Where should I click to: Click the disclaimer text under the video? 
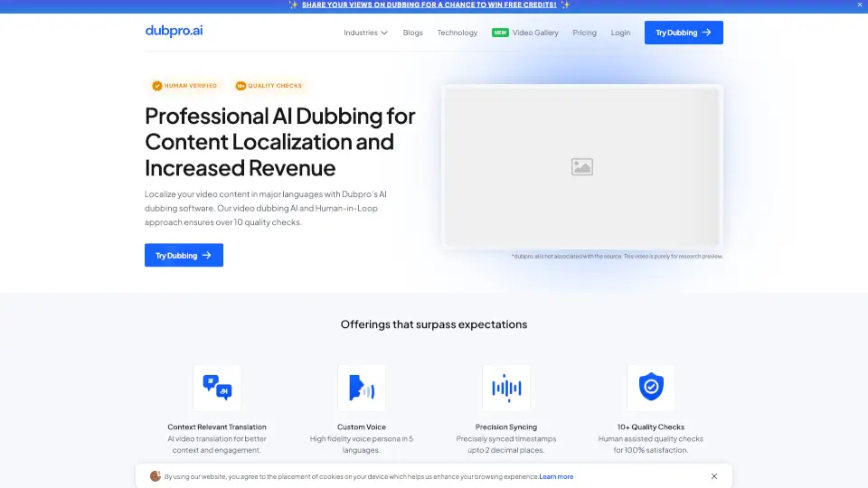point(618,256)
